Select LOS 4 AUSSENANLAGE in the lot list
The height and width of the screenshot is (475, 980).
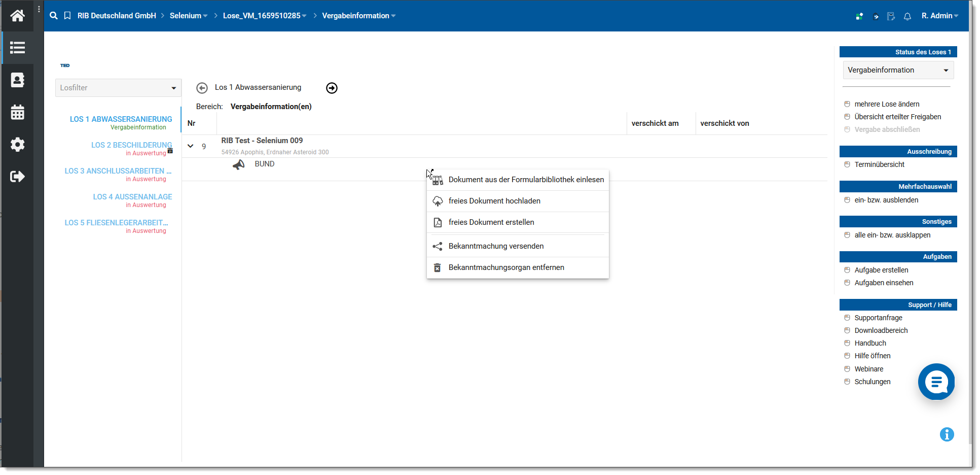click(x=133, y=197)
